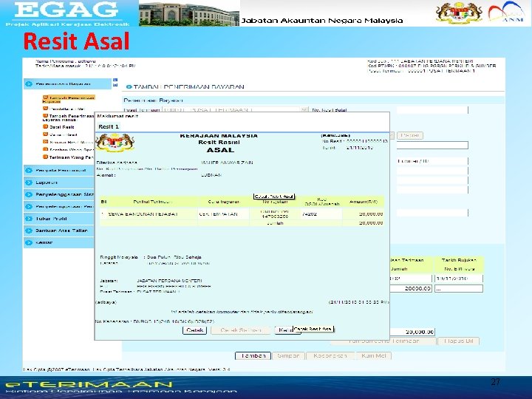Click the orange icon beside Batal Resit
This screenshot has width=532, height=399.
[x=45, y=127]
